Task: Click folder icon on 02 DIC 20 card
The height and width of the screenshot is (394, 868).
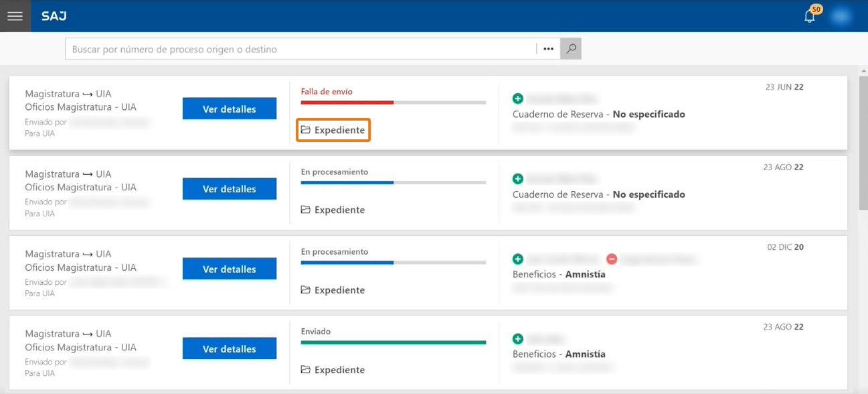Action: coord(306,290)
